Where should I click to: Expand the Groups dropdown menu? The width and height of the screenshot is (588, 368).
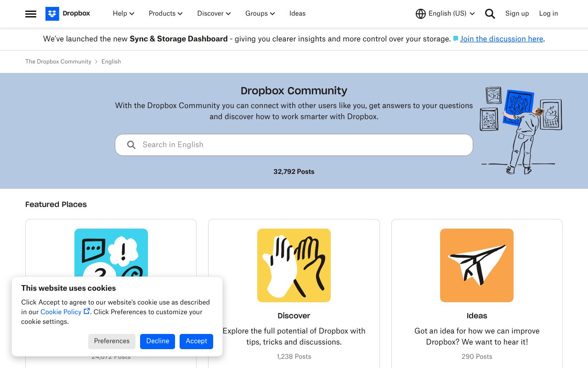(x=260, y=14)
